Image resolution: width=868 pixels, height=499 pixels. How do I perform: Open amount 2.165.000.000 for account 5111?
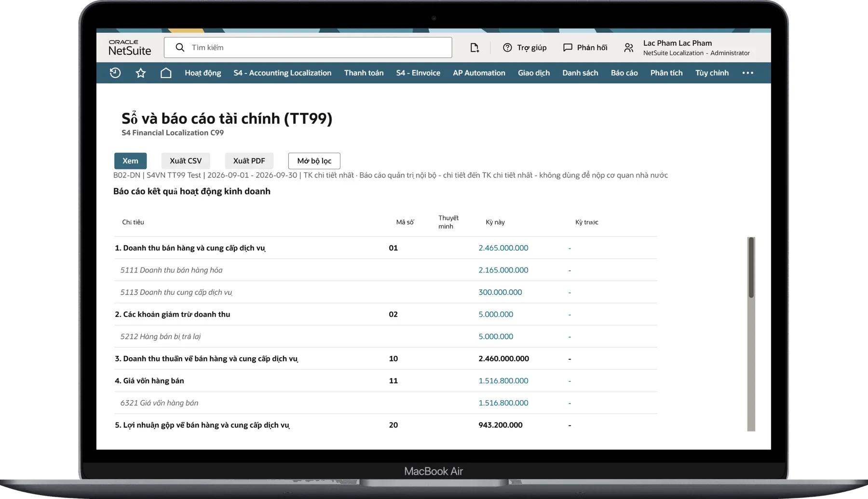coord(503,270)
